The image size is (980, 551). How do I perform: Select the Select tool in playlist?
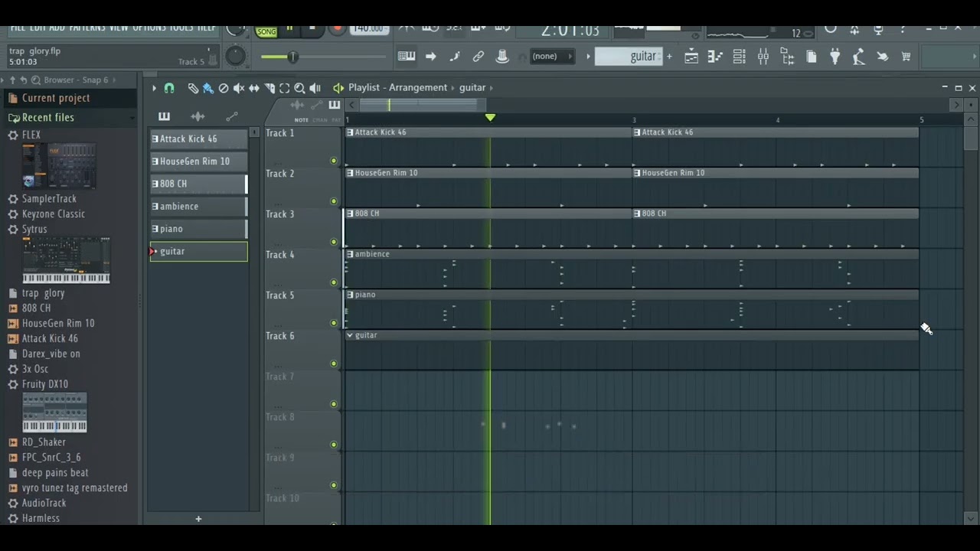pos(285,88)
